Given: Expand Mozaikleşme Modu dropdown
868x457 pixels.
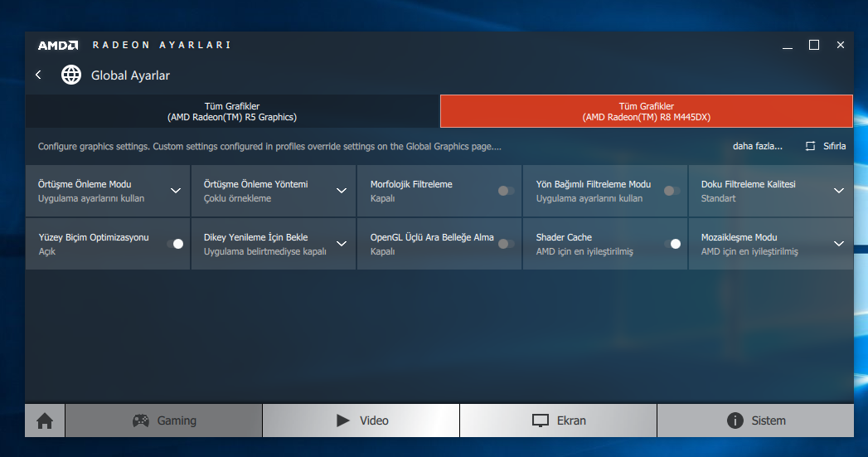Looking at the screenshot, I should click(x=839, y=244).
